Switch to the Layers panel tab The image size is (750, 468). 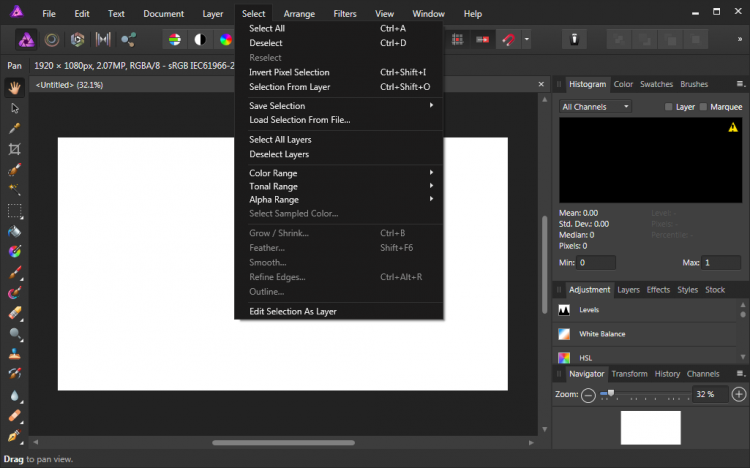tap(628, 290)
